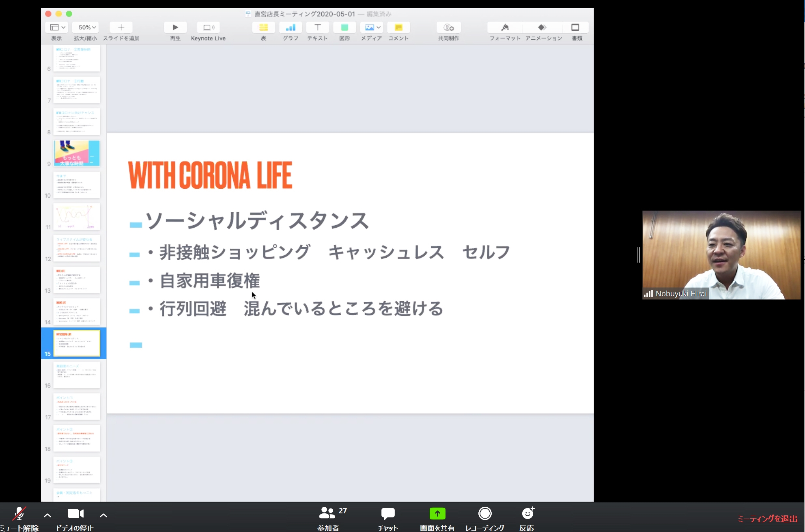Insert a text box using テキスト

(x=317, y=28)
